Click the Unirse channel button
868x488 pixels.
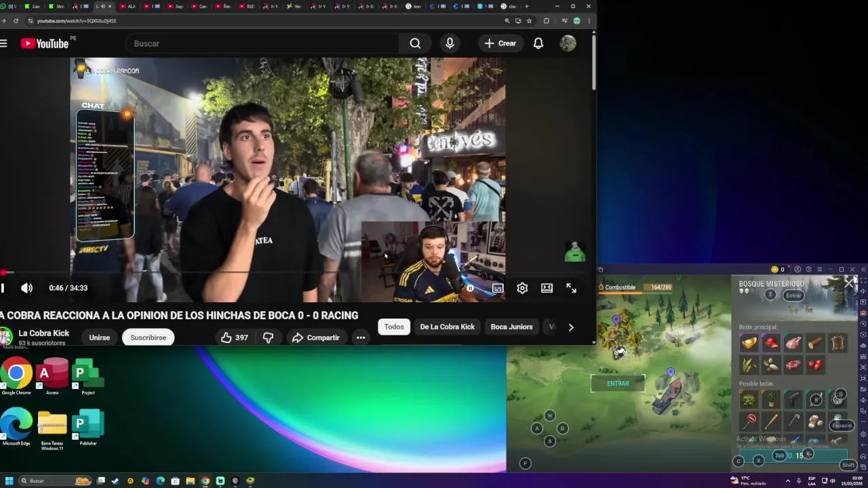click(x=99, y=338)
